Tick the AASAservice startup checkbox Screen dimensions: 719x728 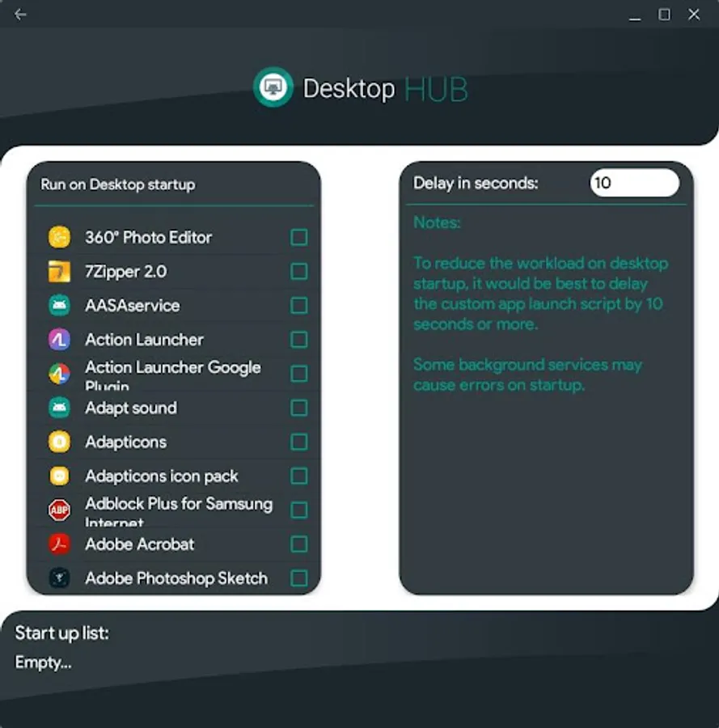299,306
